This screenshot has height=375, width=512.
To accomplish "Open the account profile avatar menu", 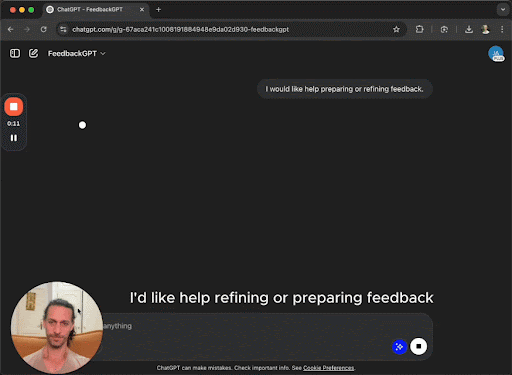I will point(496,54).
